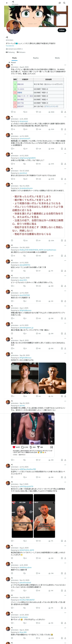The image size is (72, 644).
Task: Click the Grok icon beside the search magnifier
Action: pyautogui.click(x=60, y=3)
